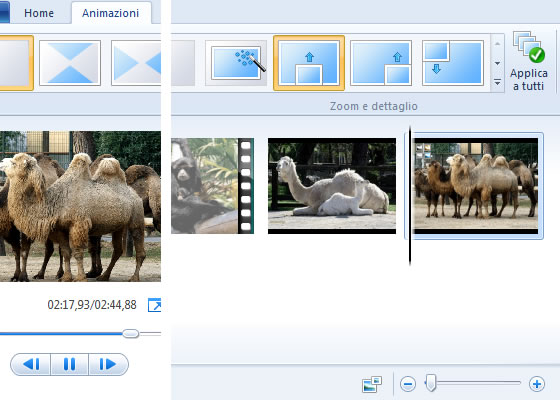Select the white llama clip thumbnail
The image size is (560, 400).
(332, 186)
